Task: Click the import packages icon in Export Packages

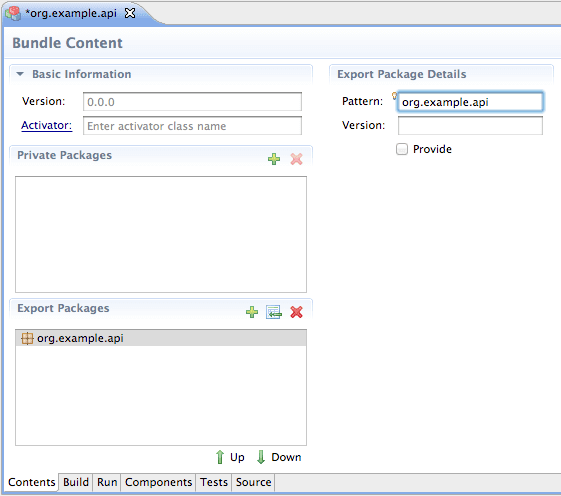Action: click(274, 312)
